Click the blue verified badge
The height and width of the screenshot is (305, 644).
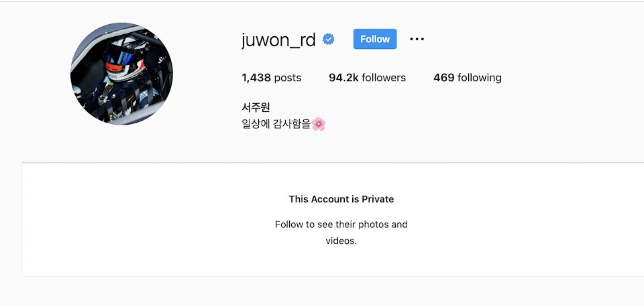click(329, 40)
